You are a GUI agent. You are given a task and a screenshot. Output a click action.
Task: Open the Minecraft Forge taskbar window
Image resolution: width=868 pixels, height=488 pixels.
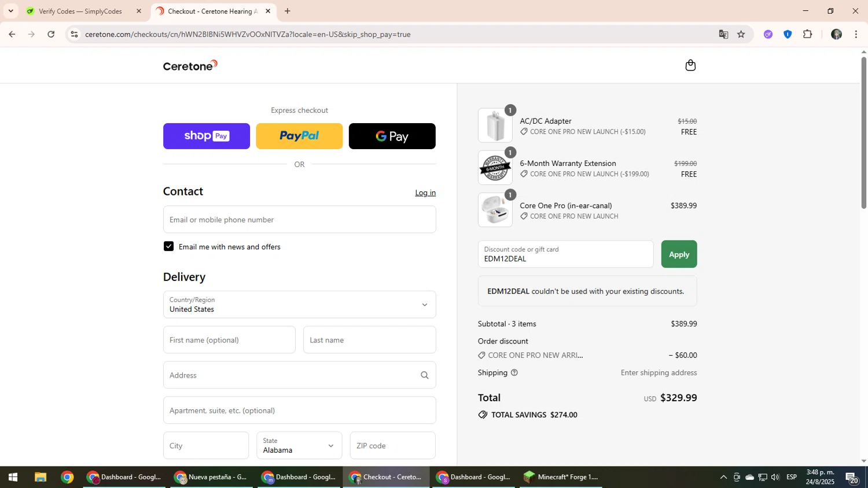click(560, 477)
